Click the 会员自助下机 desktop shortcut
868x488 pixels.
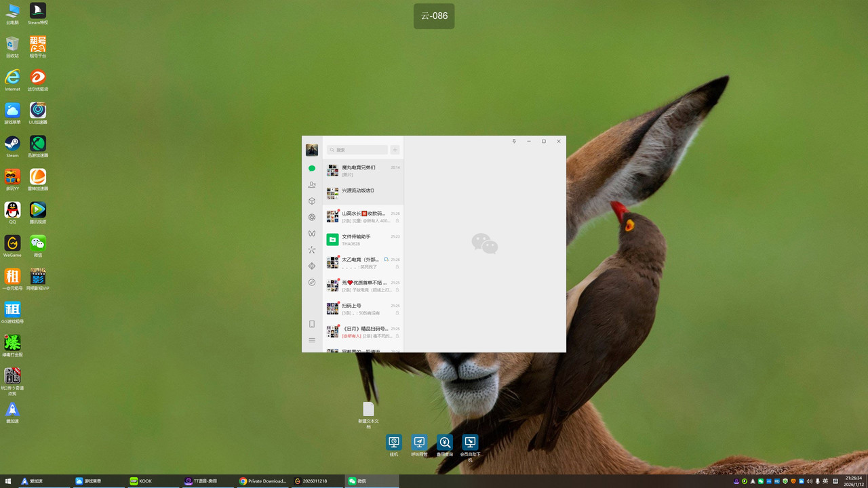pos(470,448)
